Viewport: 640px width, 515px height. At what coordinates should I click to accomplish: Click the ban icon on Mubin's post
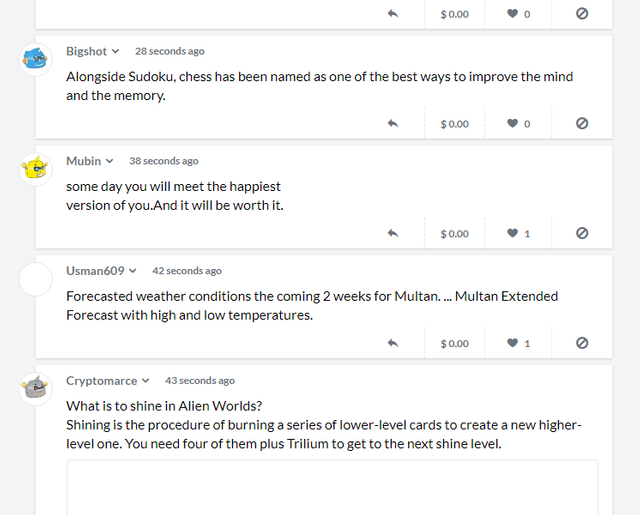point(582,233)
